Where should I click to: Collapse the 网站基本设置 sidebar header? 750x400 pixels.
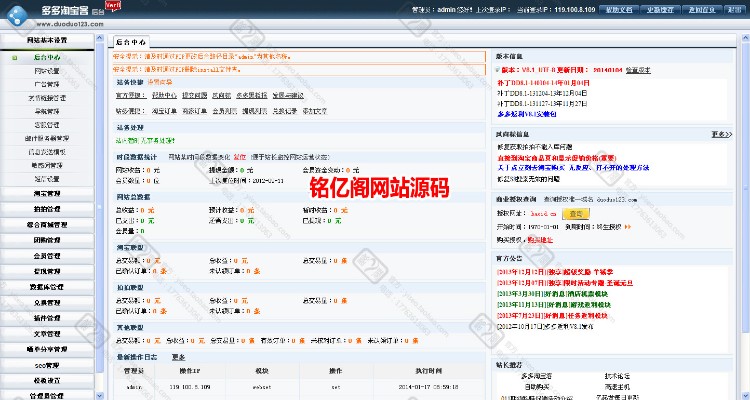point(47,40)
